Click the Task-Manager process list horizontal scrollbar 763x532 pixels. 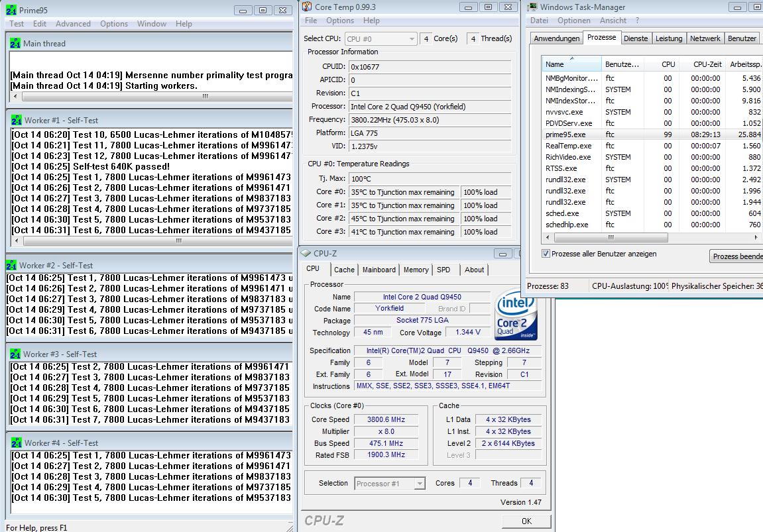(x=611, y=237)
